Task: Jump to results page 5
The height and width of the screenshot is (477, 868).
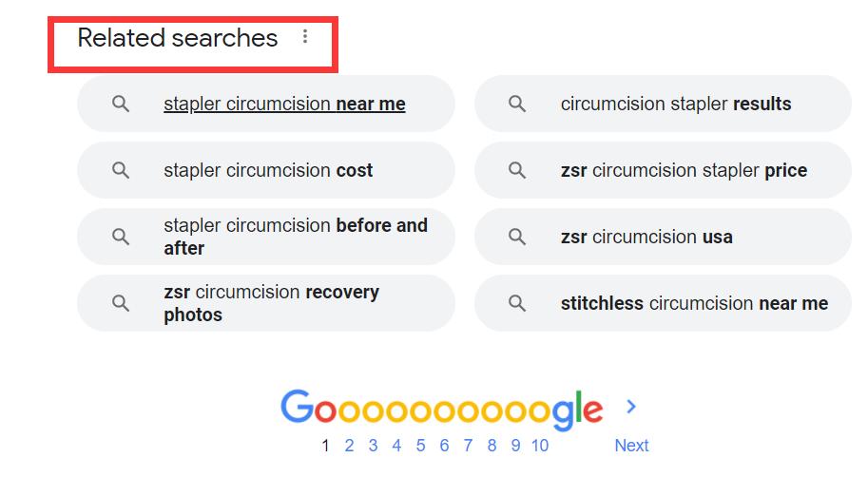Action: (420, 446)
